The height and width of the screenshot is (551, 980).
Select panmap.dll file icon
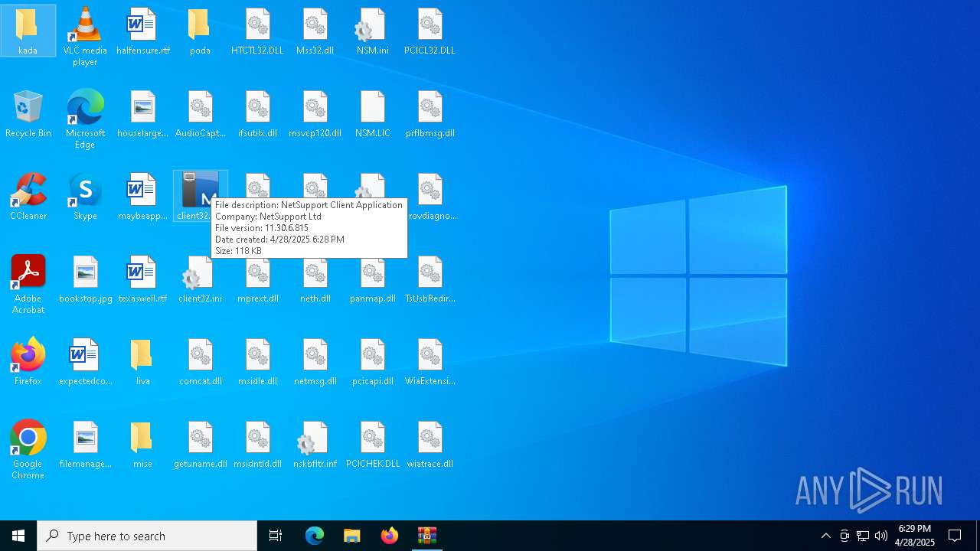point(372,279)
